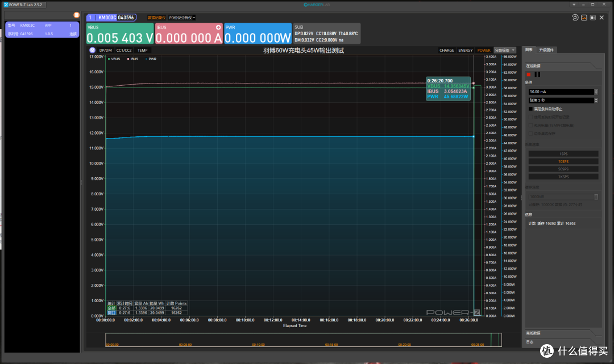The image size is (614, 364).
Task: Toggle the side panel layout icon
Action: (593, 18)
